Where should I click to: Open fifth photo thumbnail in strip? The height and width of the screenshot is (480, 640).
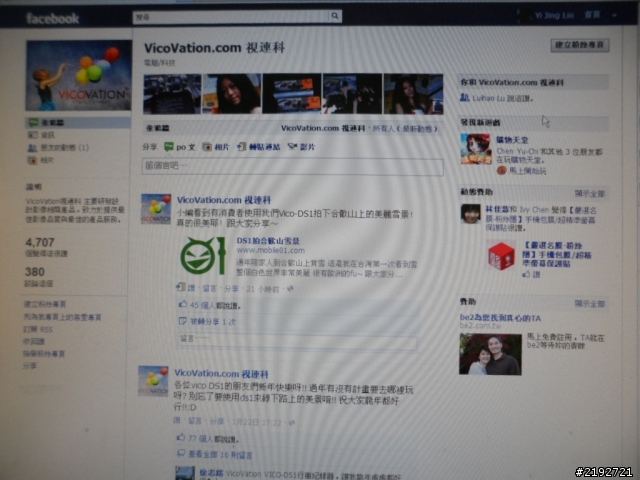pyautogui.click(x=413, y=94)
